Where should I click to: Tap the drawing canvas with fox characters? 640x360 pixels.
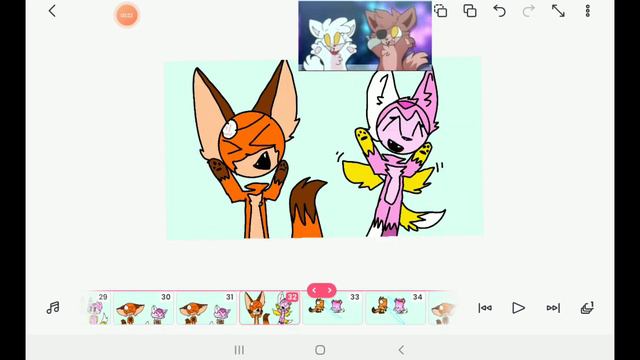[x=324, y=148]
